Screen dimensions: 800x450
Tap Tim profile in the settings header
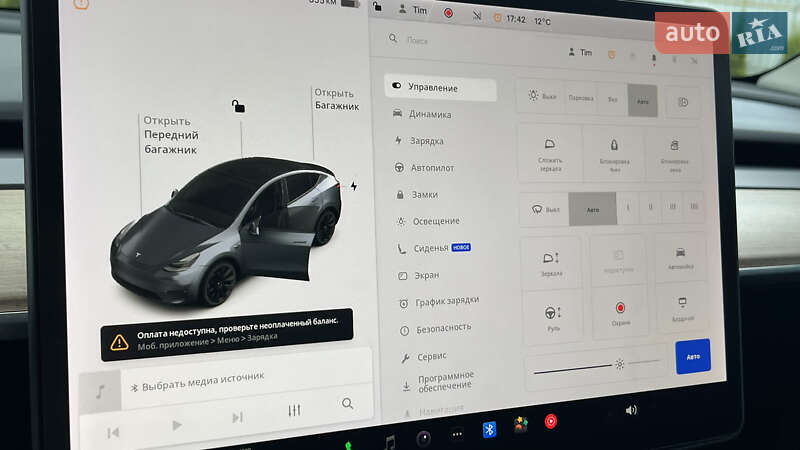click(x=581, y=53)
